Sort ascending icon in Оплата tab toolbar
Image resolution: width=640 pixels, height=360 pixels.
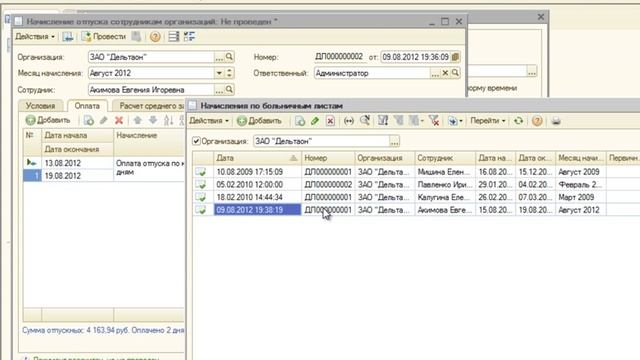click(x=168, y=120)
